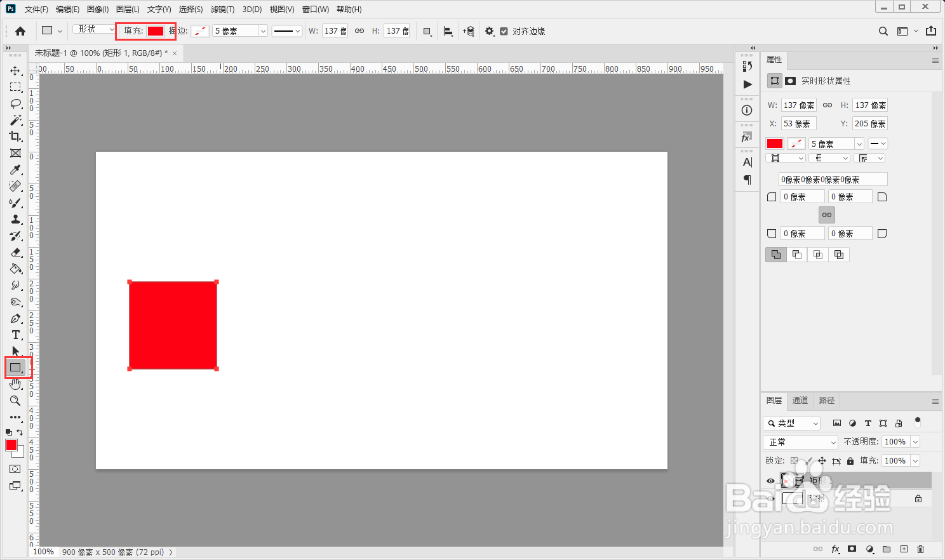Toggle visibility of the 背景 layer
The width and height of the screenshot is (945, 560).
coord(770,498)
